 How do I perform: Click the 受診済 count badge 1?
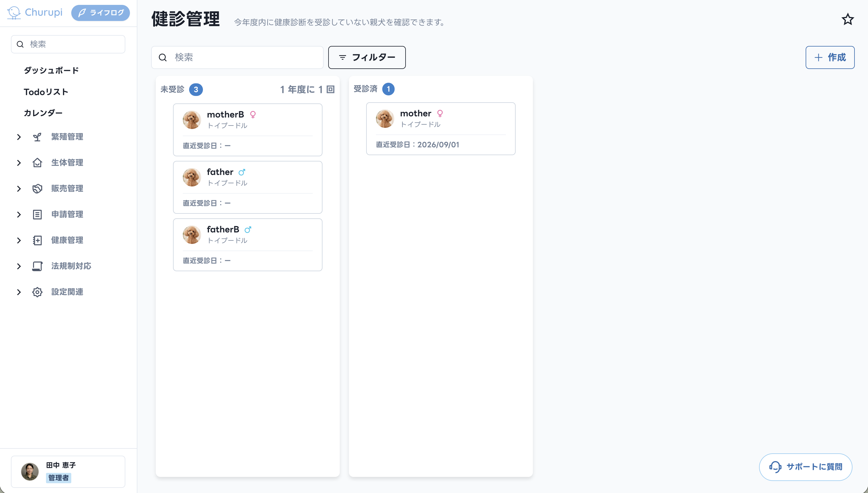[389, 89]
